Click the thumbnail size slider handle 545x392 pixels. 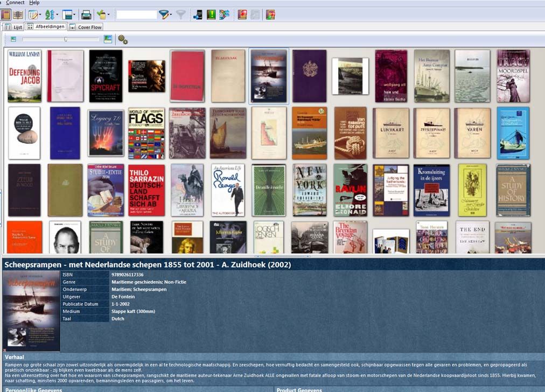66,39
